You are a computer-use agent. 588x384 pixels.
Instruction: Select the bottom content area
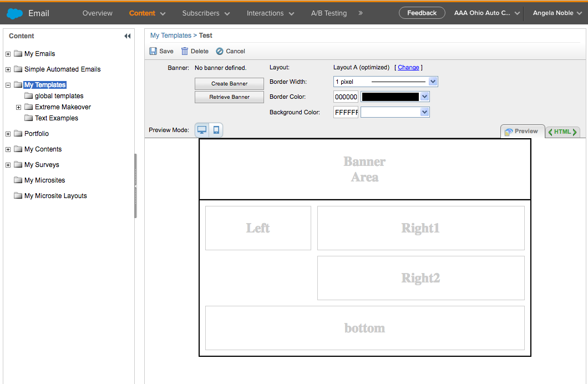tap(364, 328)
